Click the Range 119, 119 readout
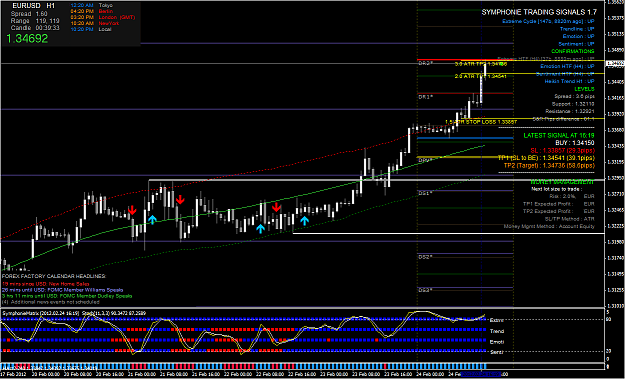Screen dimensions: 625x379 point(35,21)
